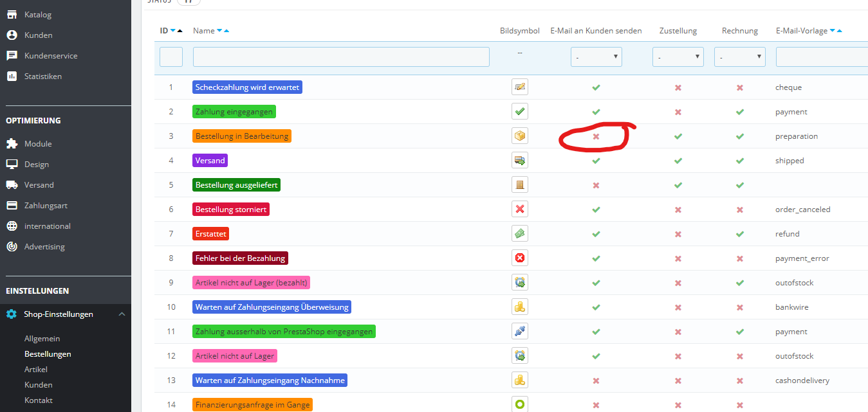Open Warten auf Zahlungseingang Überweisung label
This screenshot has width=868, height=412.
(272, 307)
